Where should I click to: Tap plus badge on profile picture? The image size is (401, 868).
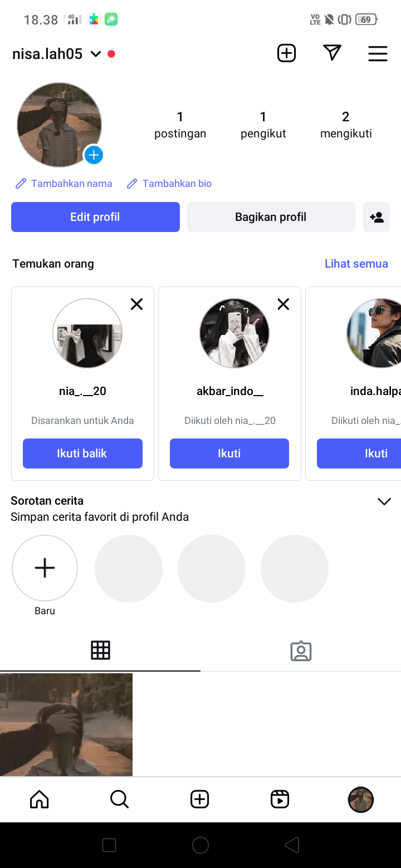94,155
